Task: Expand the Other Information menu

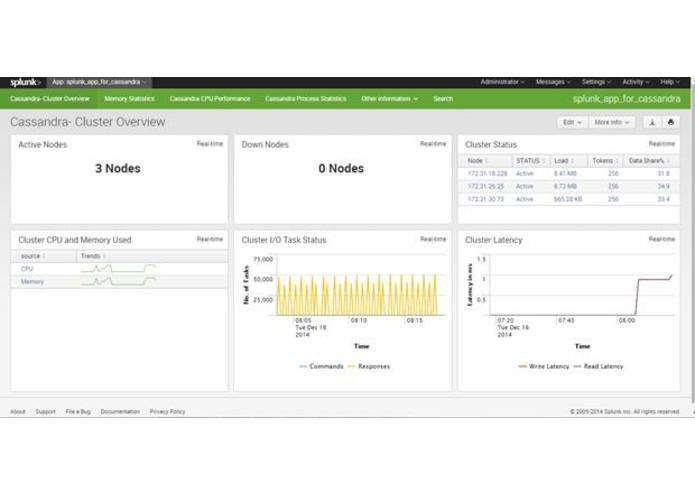Action: point(389,99)
